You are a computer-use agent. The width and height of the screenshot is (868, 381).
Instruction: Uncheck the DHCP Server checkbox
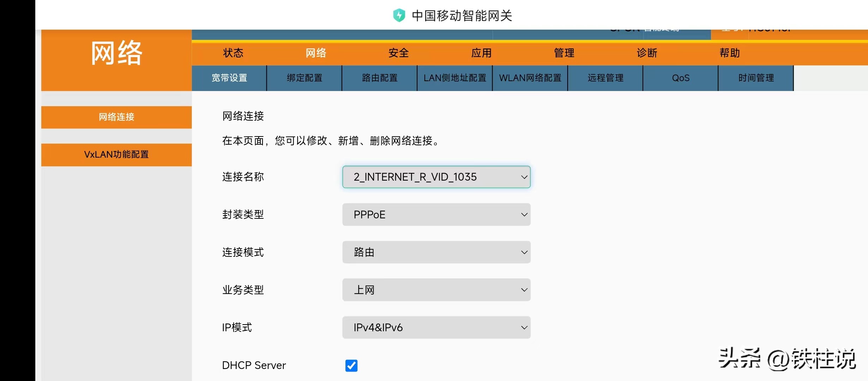pyautogui.click(x=351, y=365)
